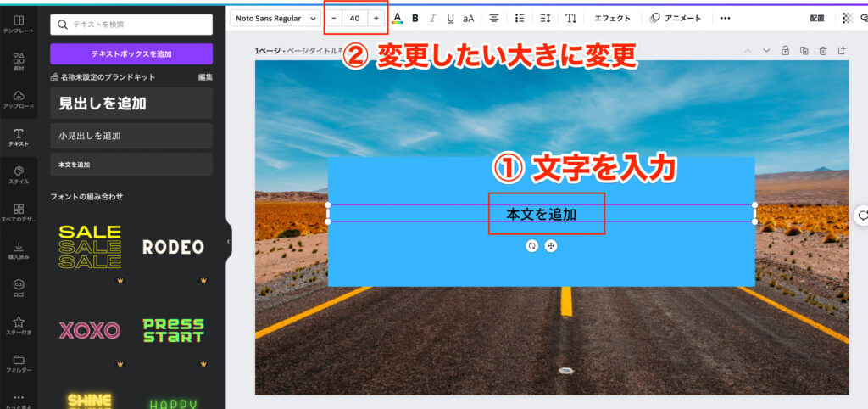Click the フォントの組み合わせ heading
The image size is (868, 409).
pos(86,197)
